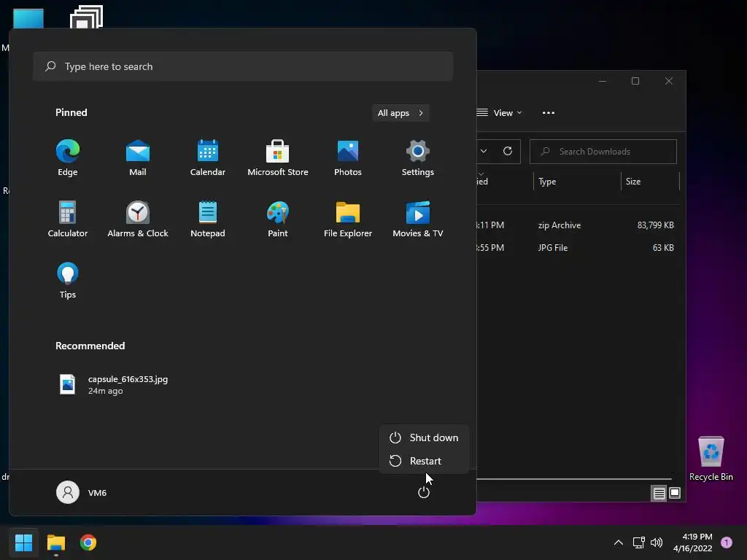This screenshot has height=560, width=747.
Task: Refresh the Downloads folder in File Explorer
Action: [x=508, y=151]
